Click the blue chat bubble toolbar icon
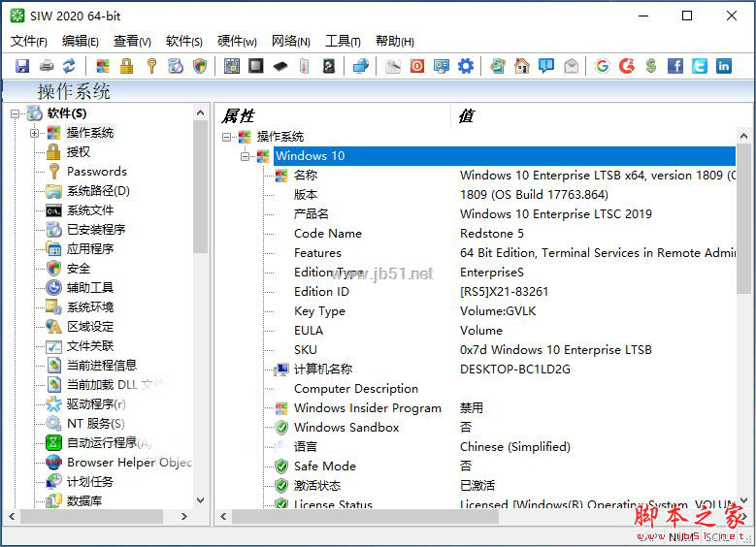This screenshot has height=547, width=756. click(545, 66)
